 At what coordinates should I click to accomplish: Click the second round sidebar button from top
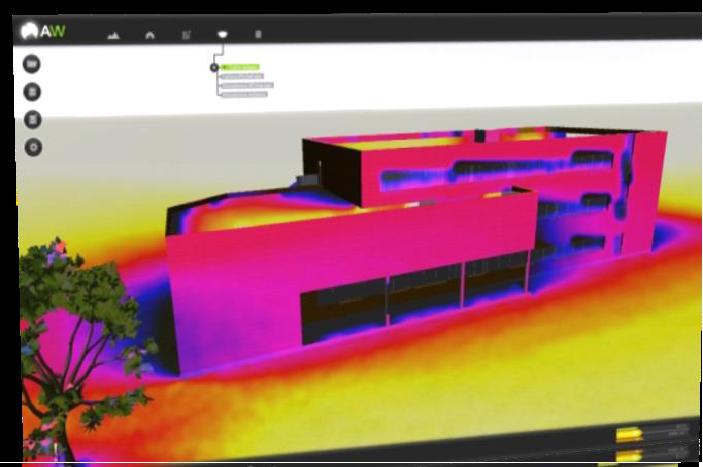pyautogui.click(x=32, y=92)
